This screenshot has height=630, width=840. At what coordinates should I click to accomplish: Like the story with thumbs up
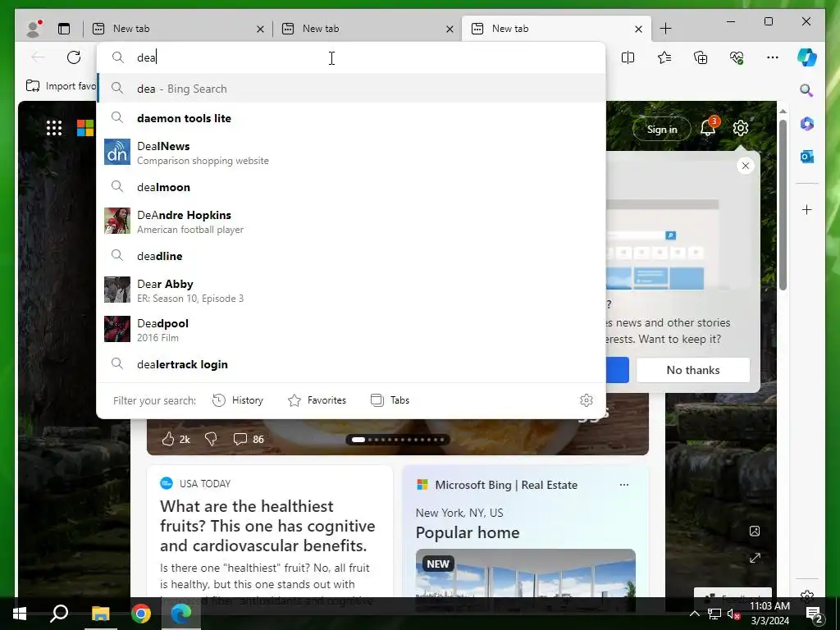click(x=167, y=440)
